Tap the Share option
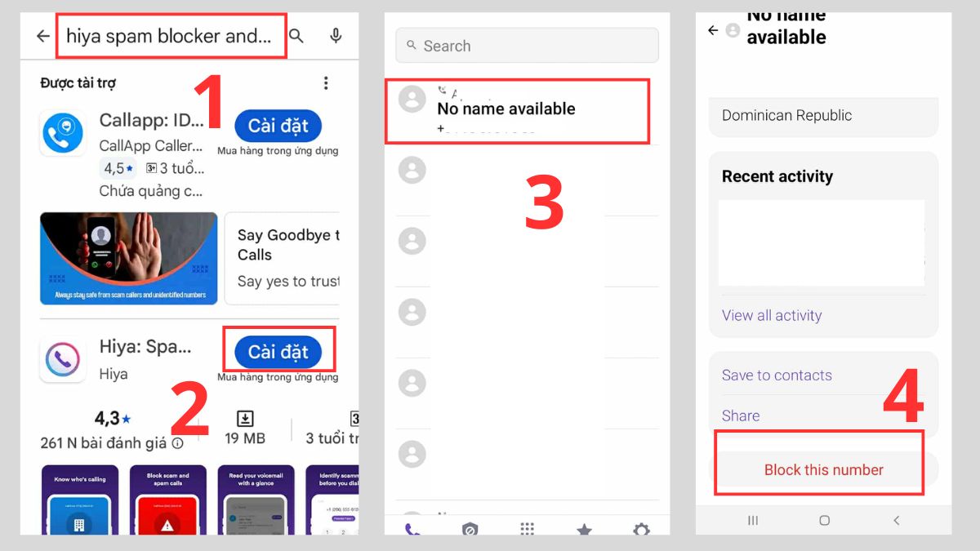Screen dimensions: 980x551 point(741,415)
